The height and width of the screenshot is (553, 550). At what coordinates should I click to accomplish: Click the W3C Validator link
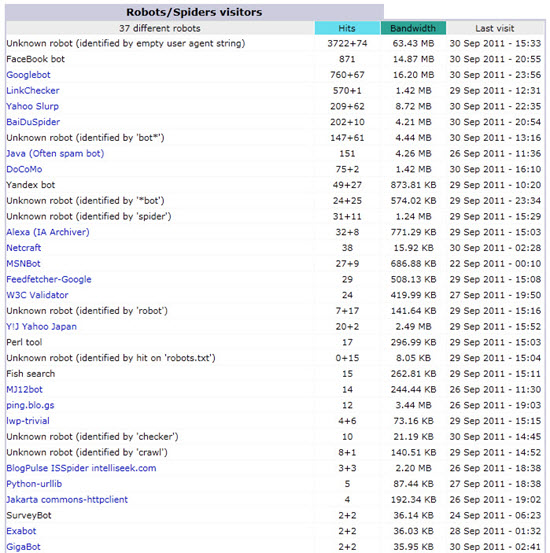(x=37, y=295)
